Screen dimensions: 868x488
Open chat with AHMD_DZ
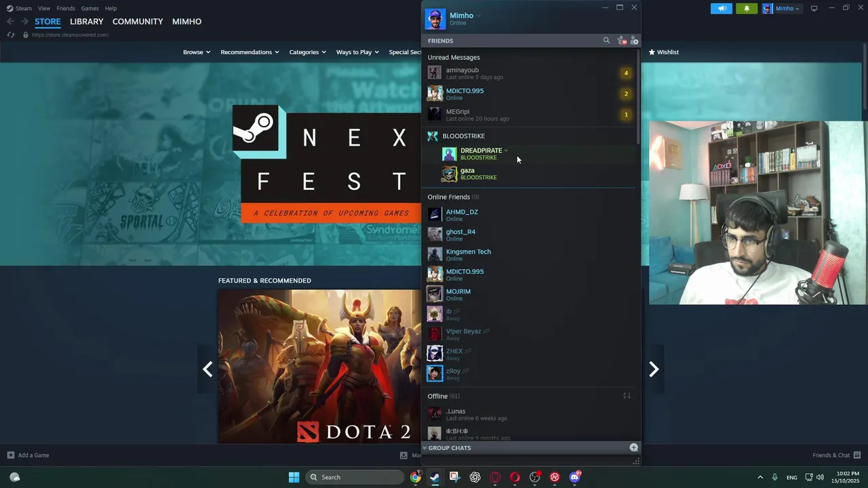(x=529, y=215)
